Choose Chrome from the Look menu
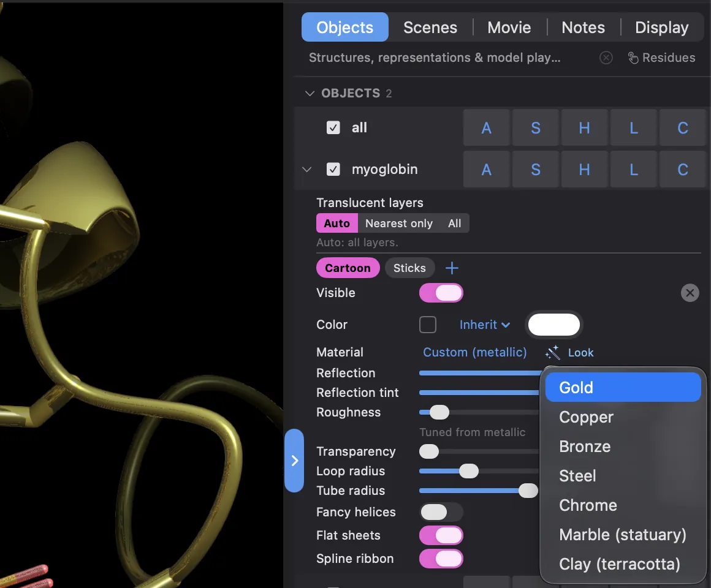This screenshot has height=588, width=711. coord(623,505)
